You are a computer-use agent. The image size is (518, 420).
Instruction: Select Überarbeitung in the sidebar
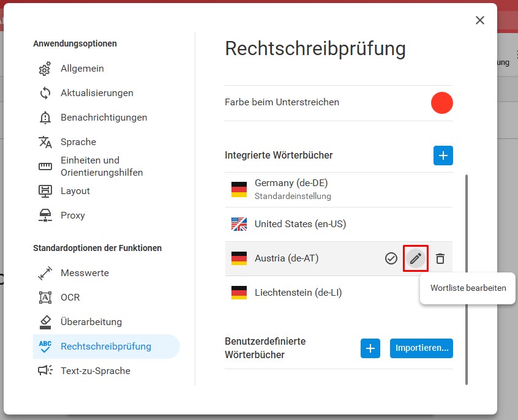107,322
